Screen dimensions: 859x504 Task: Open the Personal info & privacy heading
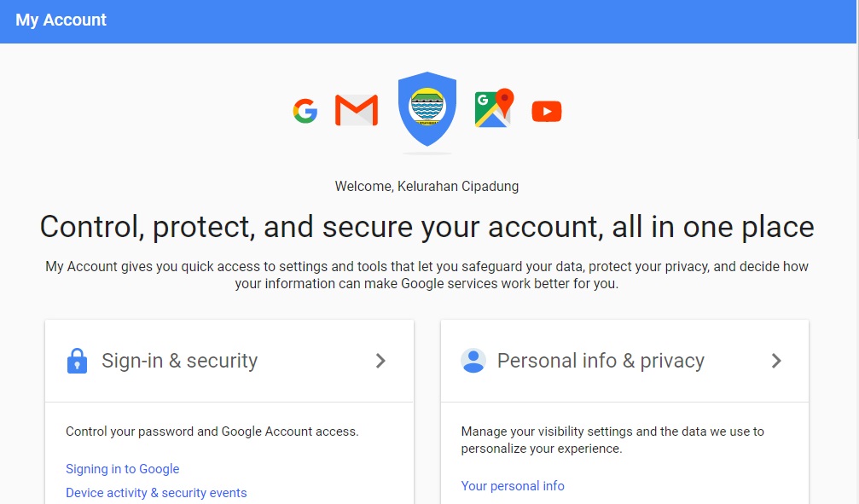pyautogui.click(x=601, y=361)
